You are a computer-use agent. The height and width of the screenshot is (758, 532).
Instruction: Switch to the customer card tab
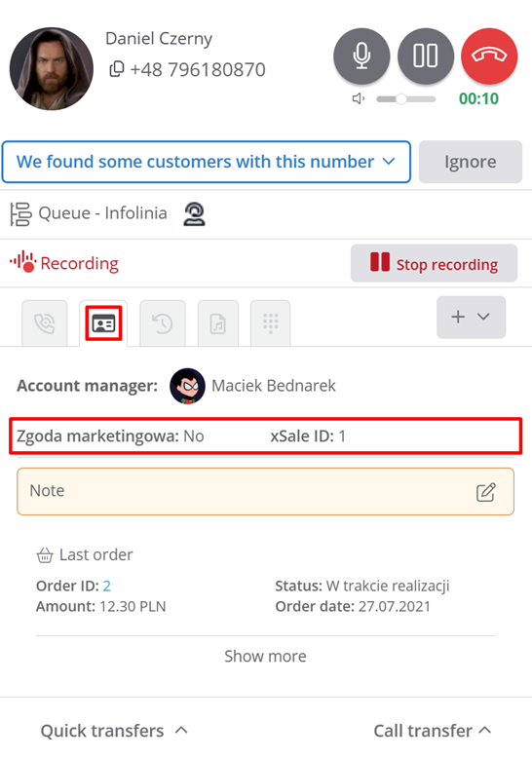[103, 323]
